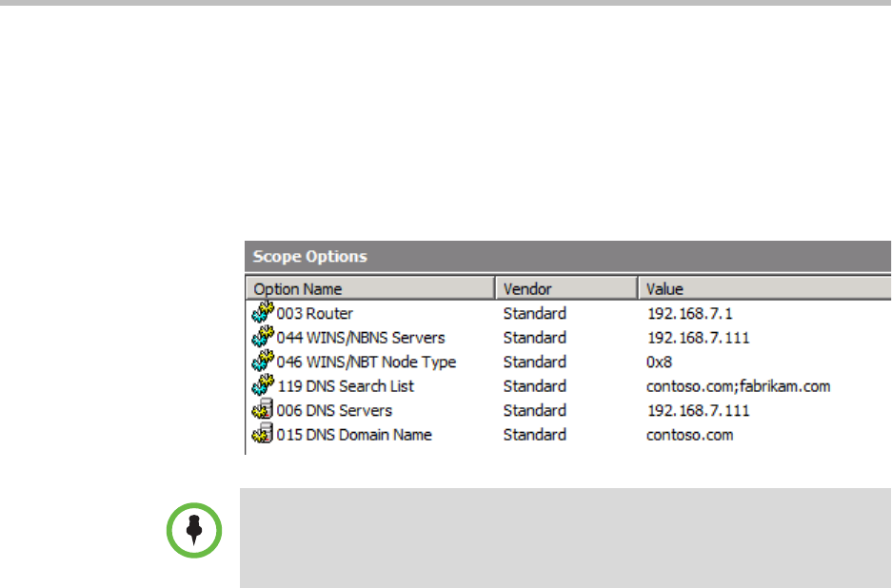This screenshot has width=892, height=588.
Task: Click Standard vendor in the Router row
Action: point(535,313)
